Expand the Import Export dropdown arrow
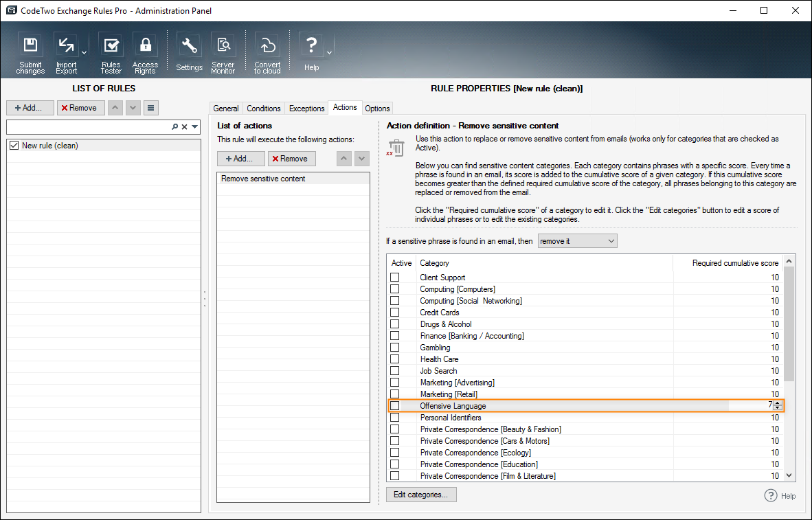 (x=84, y=53)
